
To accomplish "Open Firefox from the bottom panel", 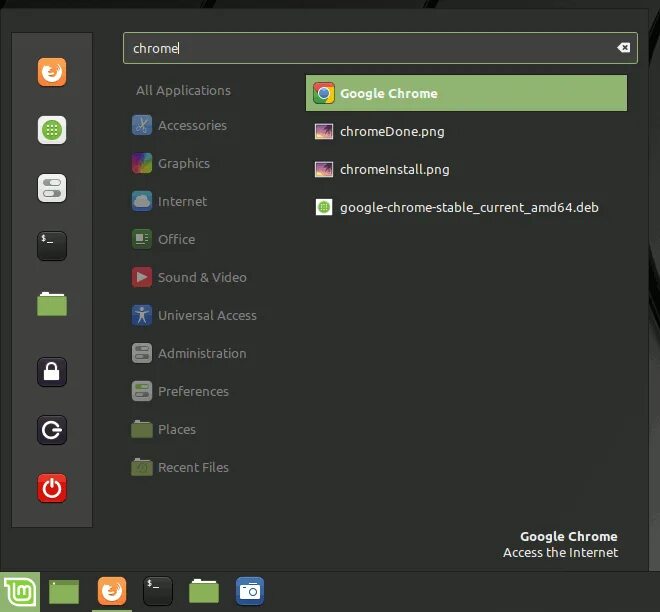I will point(112,591).
